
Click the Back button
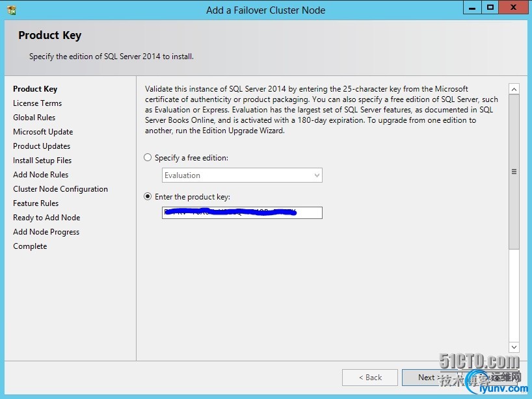(x=370, y=378)
